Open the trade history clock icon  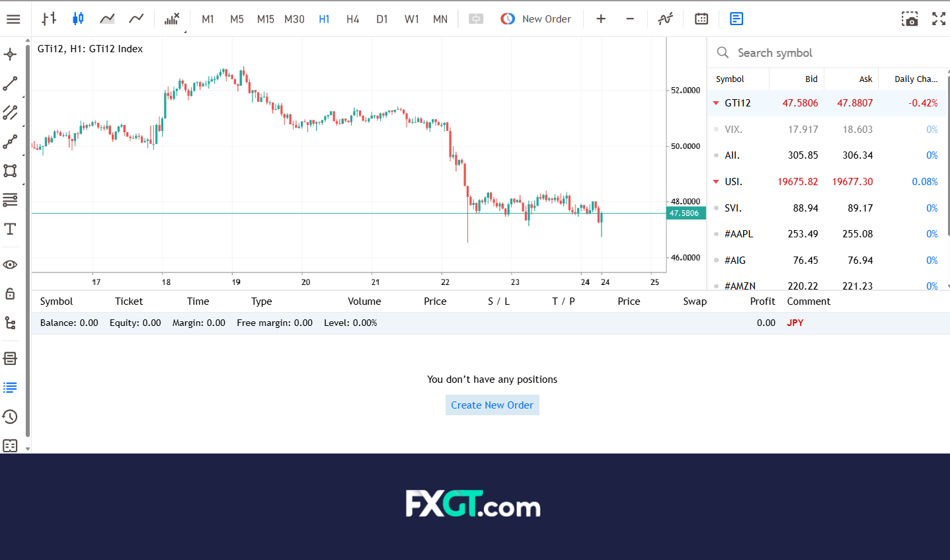(x=11, y=417)
